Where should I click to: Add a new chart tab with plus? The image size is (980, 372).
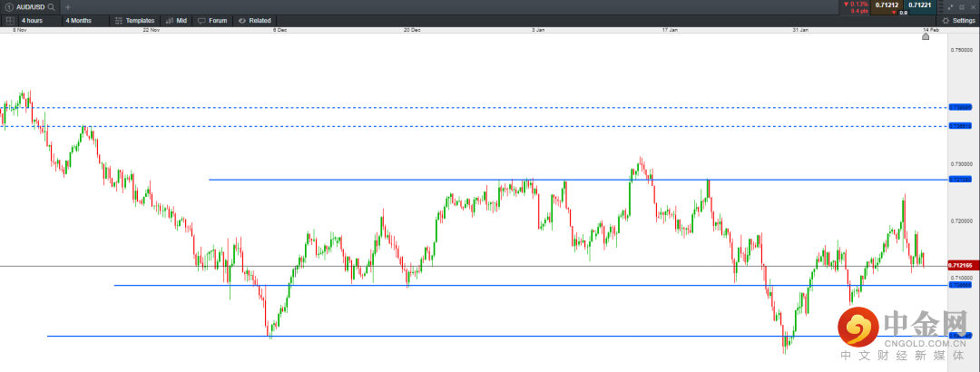tap(67, 6)
